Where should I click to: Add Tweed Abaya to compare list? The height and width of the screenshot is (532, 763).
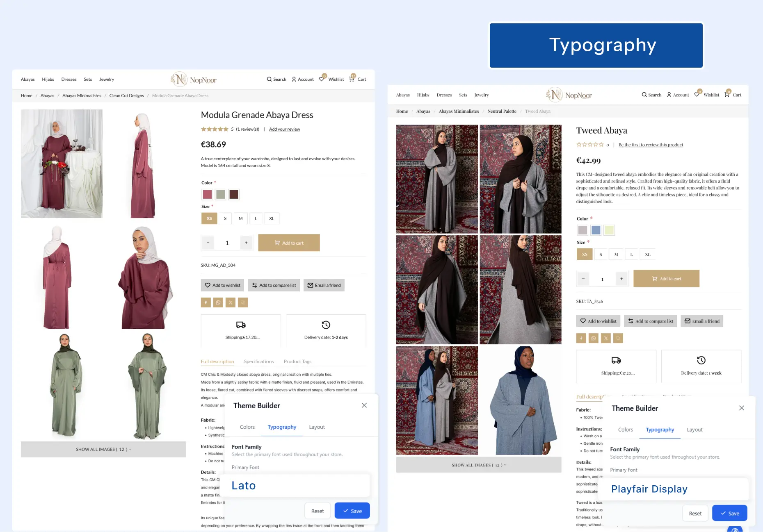click(x=651, y=321)
